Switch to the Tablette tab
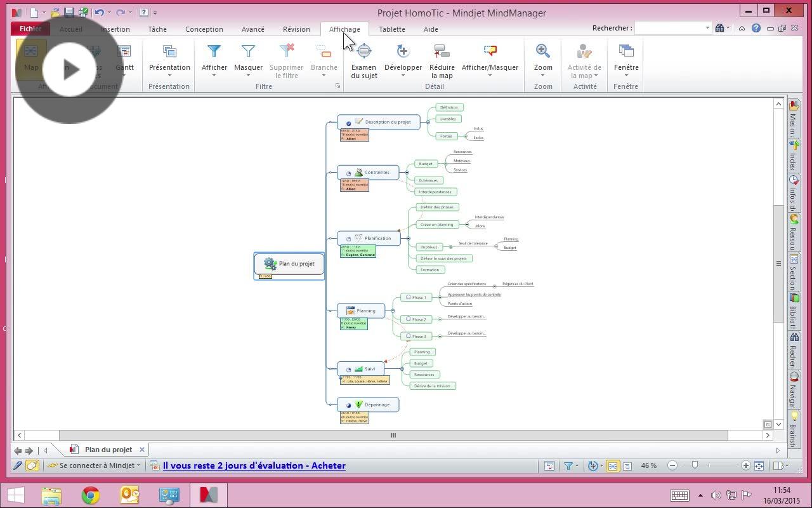Image resolution: width=812 pixels, height=508 pixels. pos(392,29)
